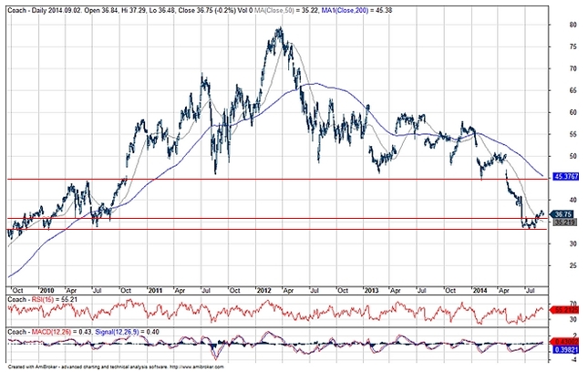The width and height of the screenshot is (588, 372).
Task: Open the http://www.amibroker.com link in footer
Action: point(197,367)
